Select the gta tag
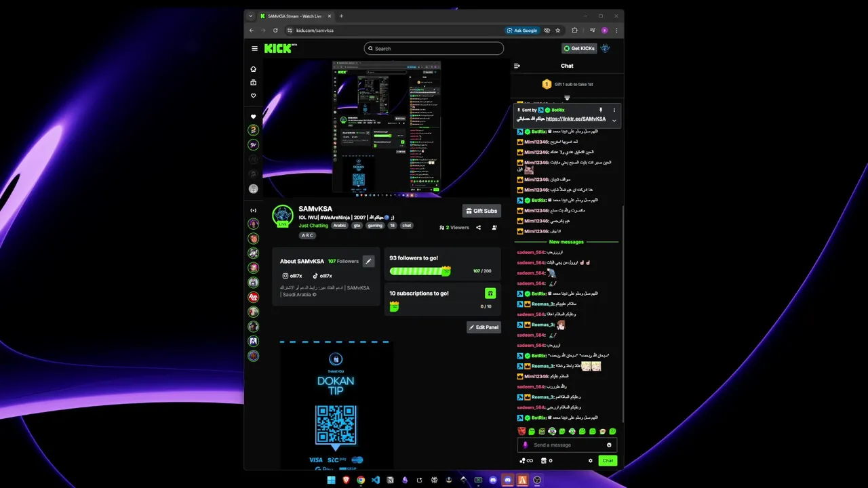 click(x=357, y=226)
